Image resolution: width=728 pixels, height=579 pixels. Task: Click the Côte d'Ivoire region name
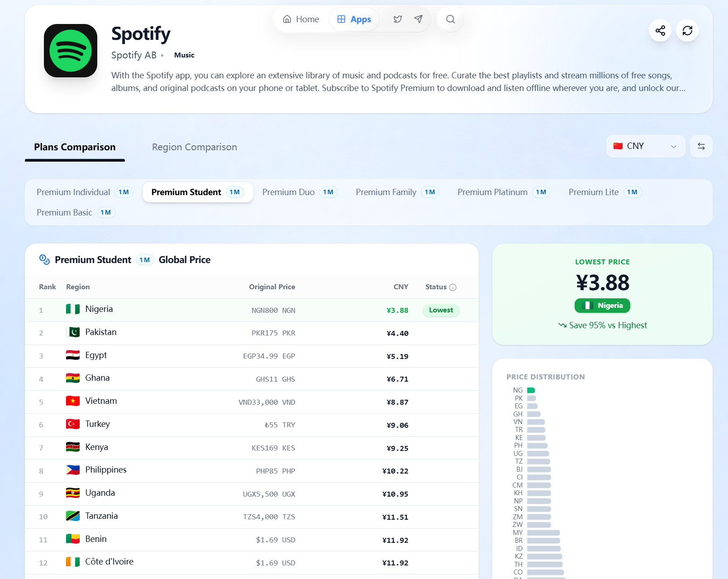(x=109, y=562)
